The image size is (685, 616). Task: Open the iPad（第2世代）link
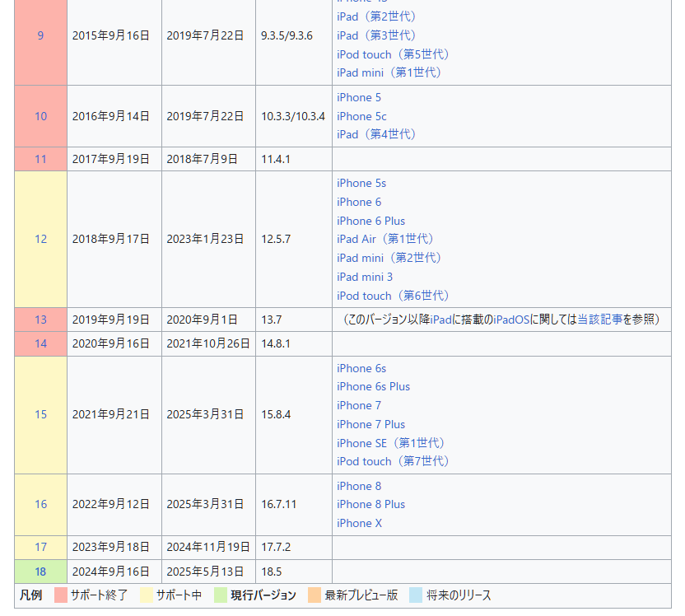(376, 16)
